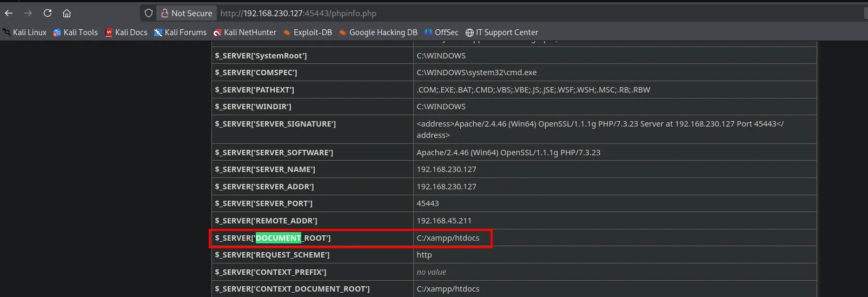This screenshot has width=868, height=297.
Task: Select $_SERVER['SERVER_ADDR'] name cell
Action: tap(313, 187)
